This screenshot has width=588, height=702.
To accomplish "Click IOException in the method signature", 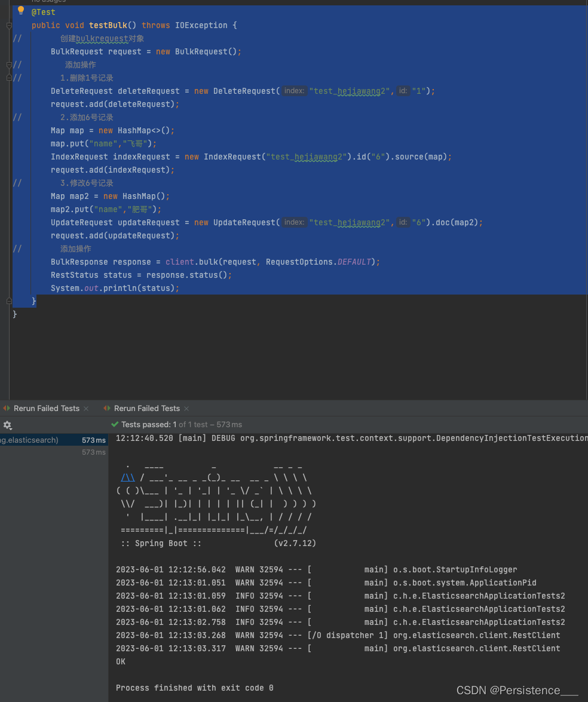I will point(201,26).
